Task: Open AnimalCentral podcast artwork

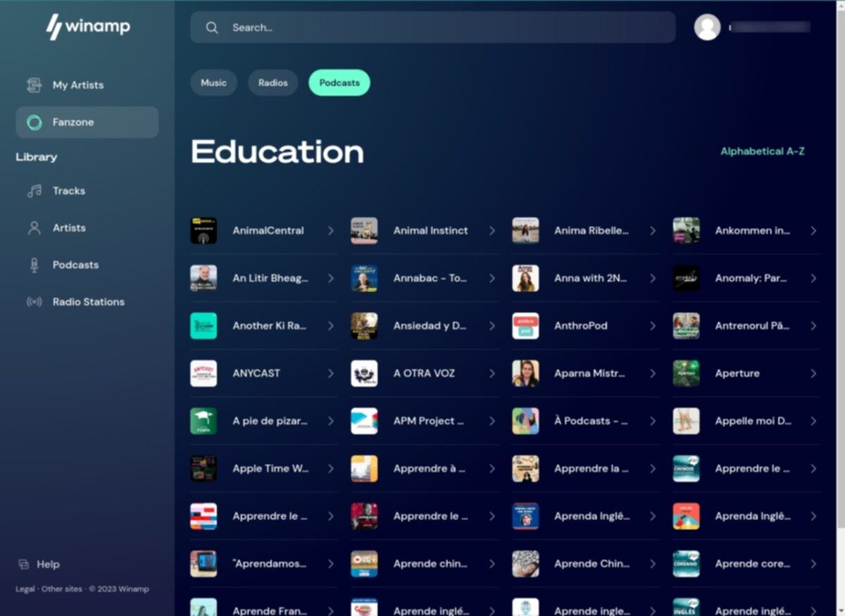Action: click(204, 230)
